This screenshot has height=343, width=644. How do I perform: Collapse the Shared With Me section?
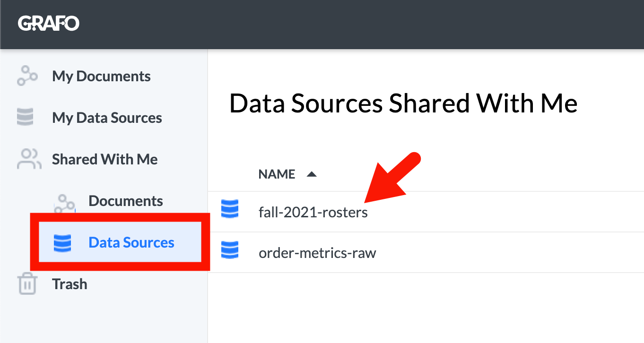click(x=105, y=159)
